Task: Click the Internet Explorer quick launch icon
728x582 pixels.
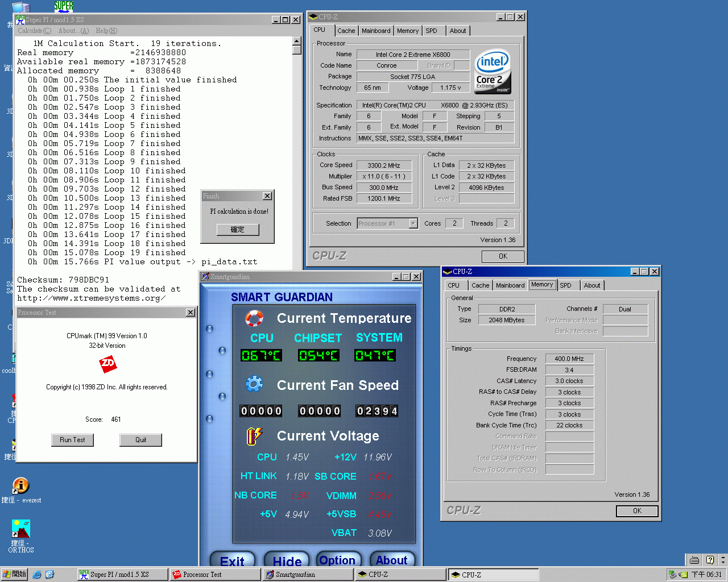Action: tap(37, 575)
